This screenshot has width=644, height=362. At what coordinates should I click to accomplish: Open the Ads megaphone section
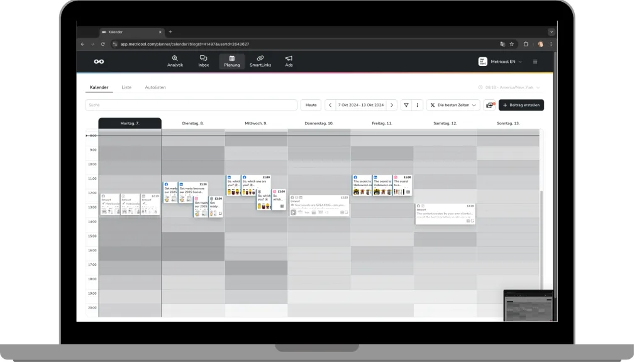[x=289, y=61]
